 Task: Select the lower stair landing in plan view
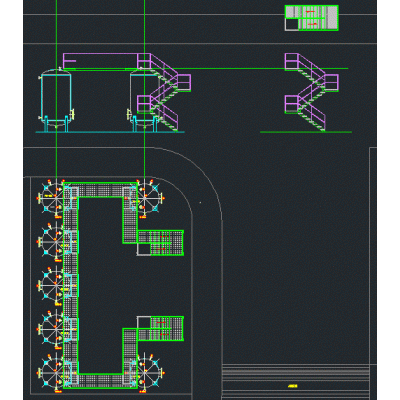point(160,329)
